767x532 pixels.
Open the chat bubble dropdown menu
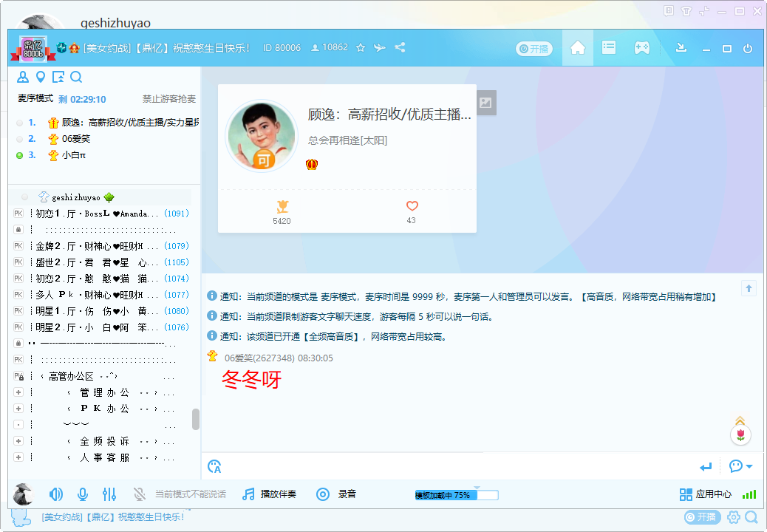pyautogui.click(x=740, y=466)
